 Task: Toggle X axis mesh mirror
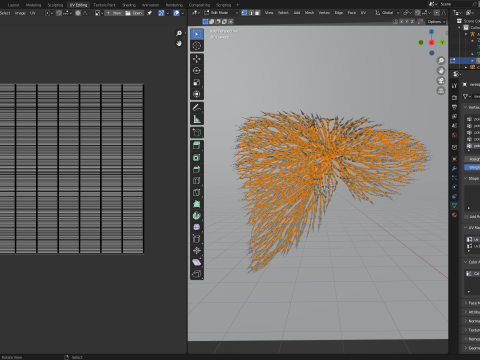pyautogui.click(x=402, y=22)
